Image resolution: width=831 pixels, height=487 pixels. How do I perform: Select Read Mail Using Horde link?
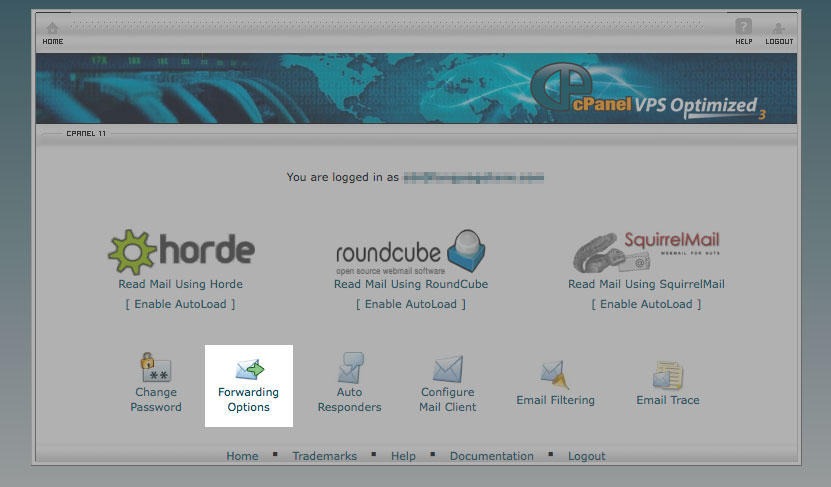tap(181, 284)
